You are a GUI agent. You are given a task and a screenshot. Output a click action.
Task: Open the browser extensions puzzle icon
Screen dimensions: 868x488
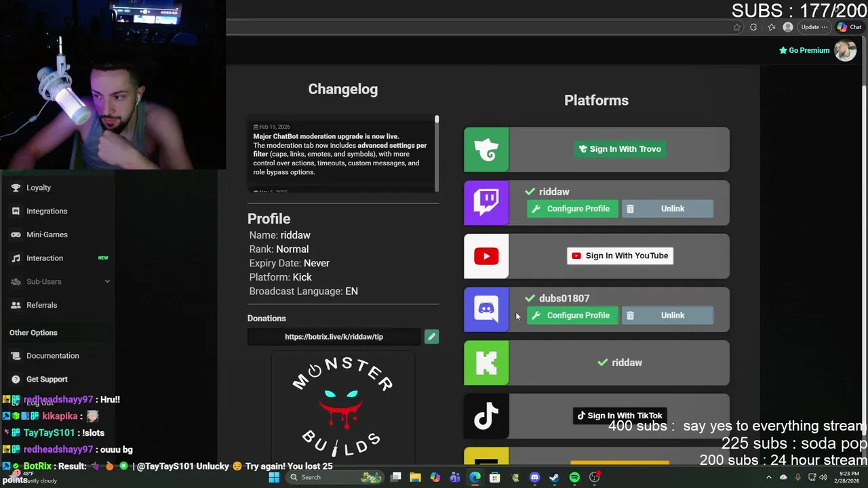click(753, 27)
